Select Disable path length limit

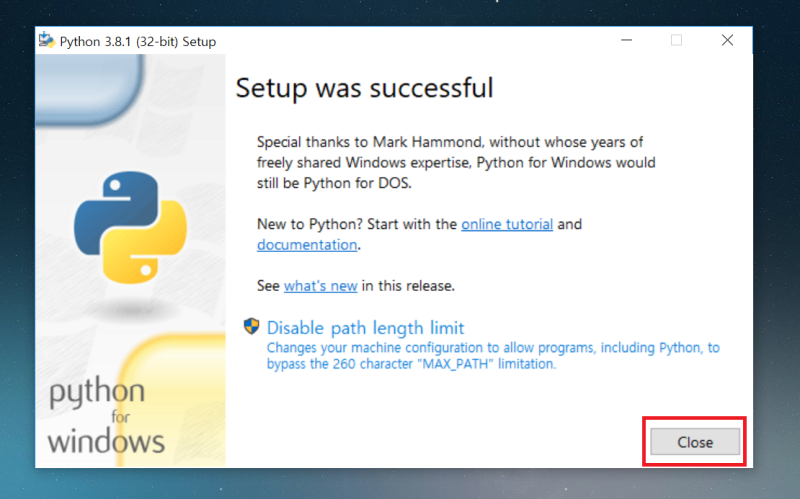coord(365,328)
